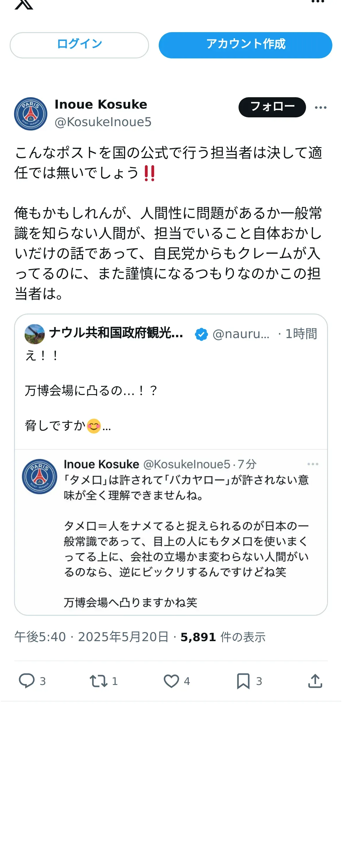The height and width of the screenshot is (868, 342).
Task: Click the blue verified badge
Action: click(x=201, y=334)
